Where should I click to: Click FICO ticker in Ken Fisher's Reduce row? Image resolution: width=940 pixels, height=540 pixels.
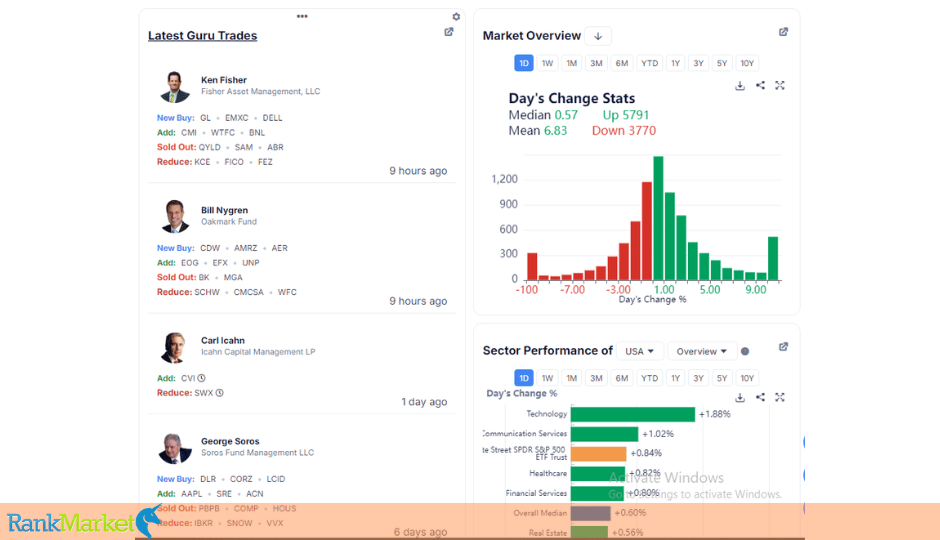coord(234,162)
